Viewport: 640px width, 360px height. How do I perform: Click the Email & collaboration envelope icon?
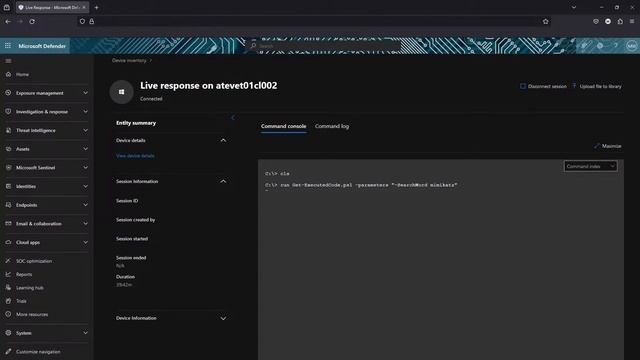8,224
